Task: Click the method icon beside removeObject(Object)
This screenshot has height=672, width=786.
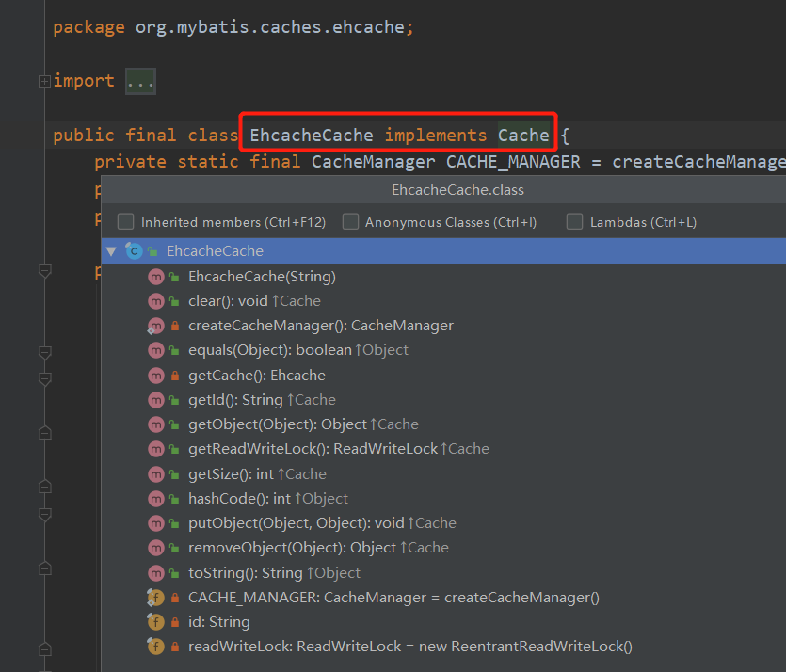Action: (x=156, y=548)
